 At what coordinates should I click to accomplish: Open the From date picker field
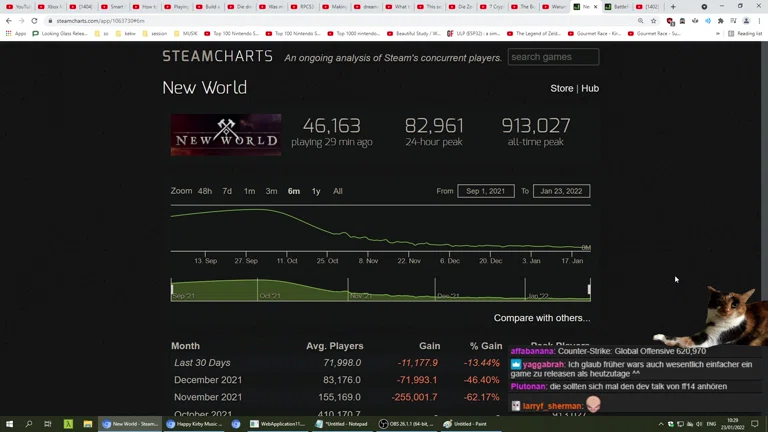click(x=485, y=191)
